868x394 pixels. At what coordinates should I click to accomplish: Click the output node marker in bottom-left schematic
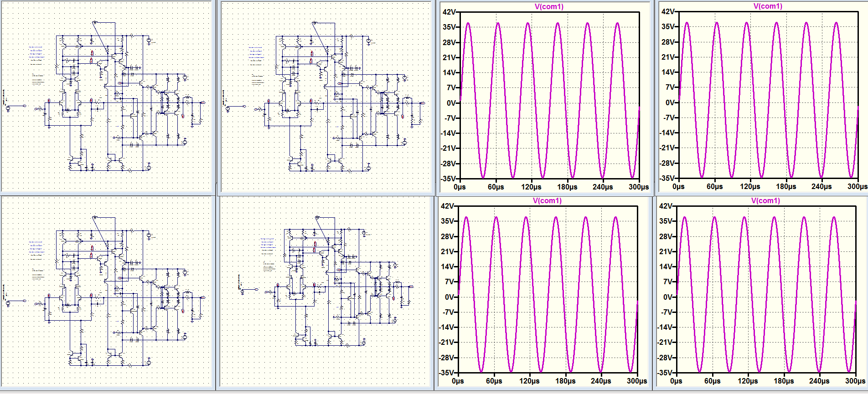[x=203, y=297]
